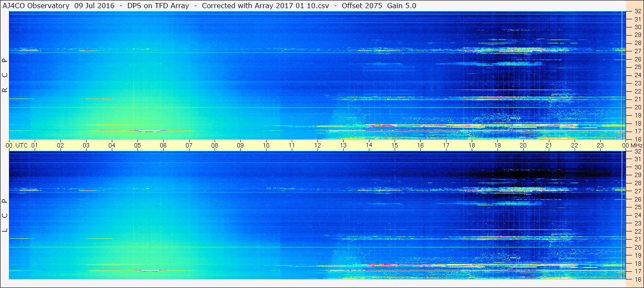Click the 15 UTC hour marker

[395, 145]
